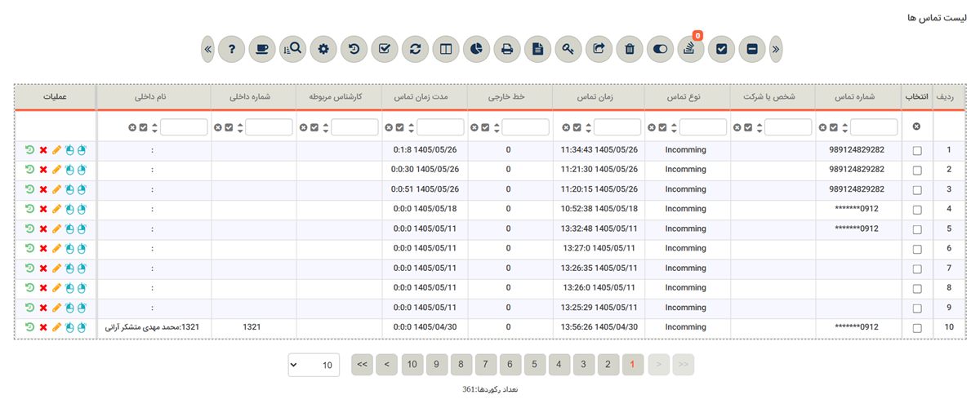Check the selection box for row 2
Image resolution: width=980 pixels, height=408 pixels.
(x=917, y=171)
